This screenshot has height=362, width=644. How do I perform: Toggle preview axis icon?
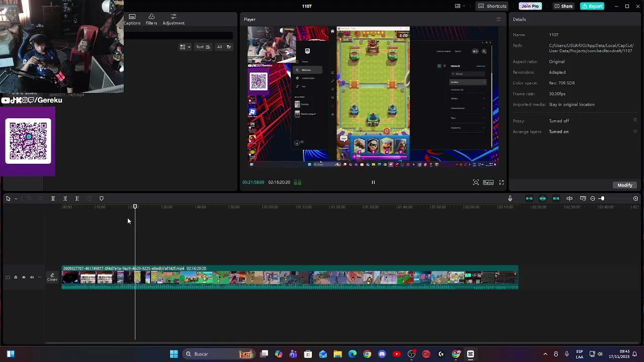point(570,199)
